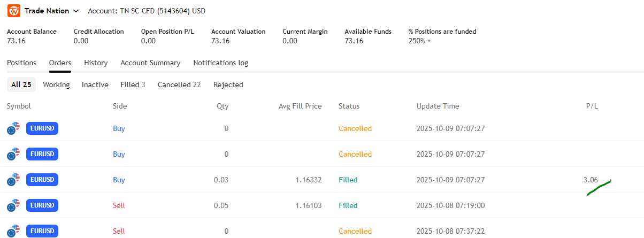Viewport: 644px width, 238px height.
Task: Sort orders by Update Time column
Action: click(x=438, y=106)
